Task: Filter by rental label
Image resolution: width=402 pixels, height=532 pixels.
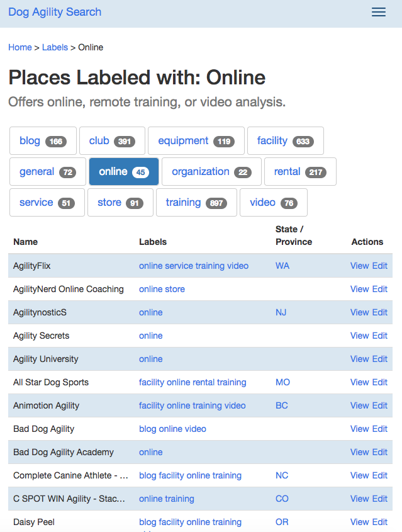Action: (x=300, y=172)
